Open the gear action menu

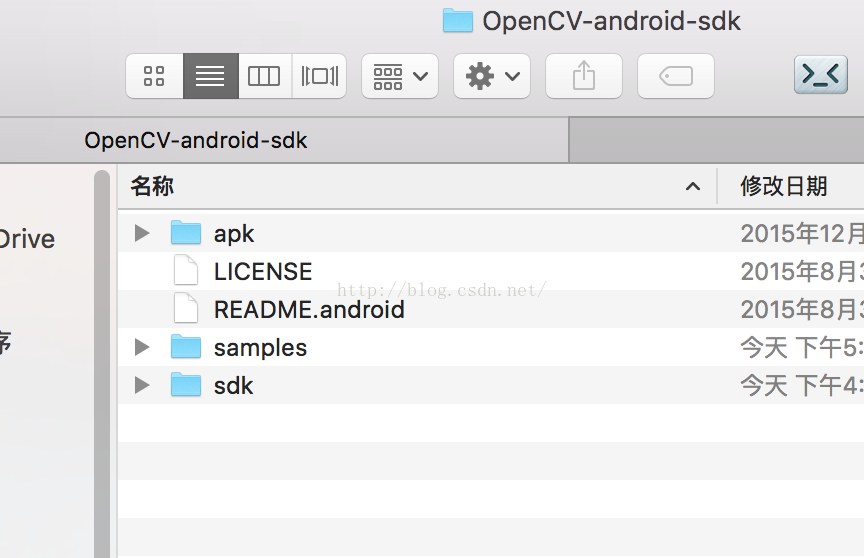click(492, 76)
